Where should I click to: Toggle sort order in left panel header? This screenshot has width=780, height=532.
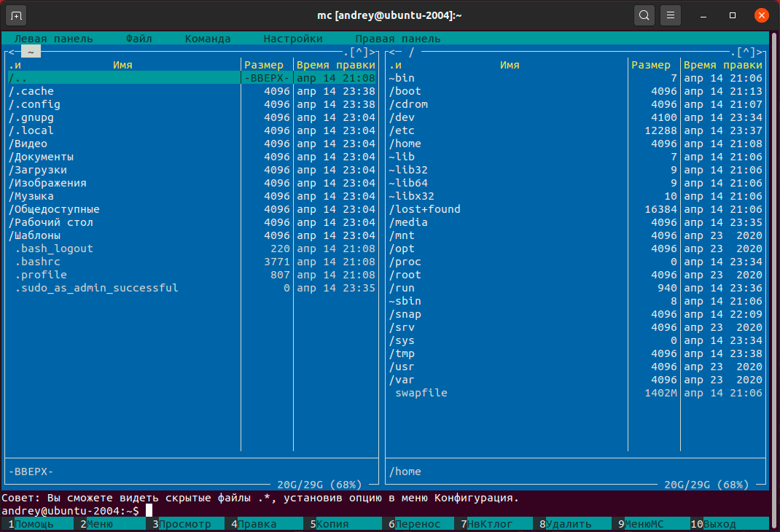point(15,66)
